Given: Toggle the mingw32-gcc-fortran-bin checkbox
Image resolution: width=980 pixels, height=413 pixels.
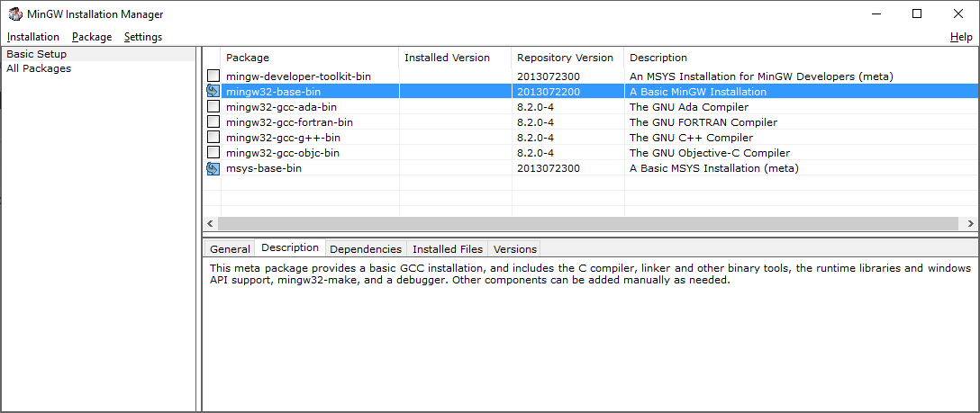Looking at the screenshot, I should tap(213, 122).
